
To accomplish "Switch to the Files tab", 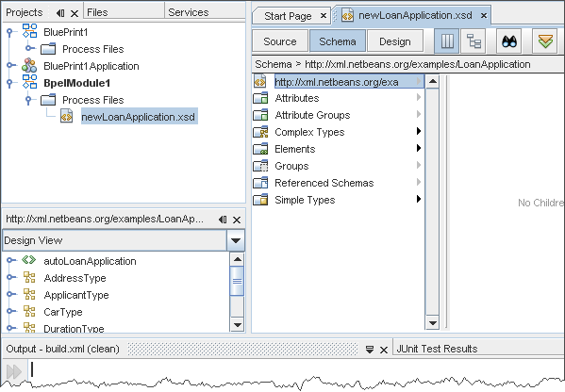I will coord(97,12).
